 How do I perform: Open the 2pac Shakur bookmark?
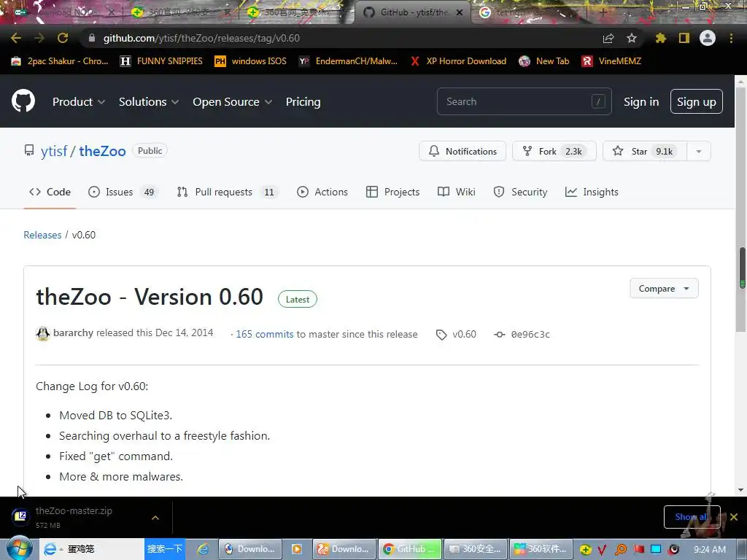coord(60,61)
